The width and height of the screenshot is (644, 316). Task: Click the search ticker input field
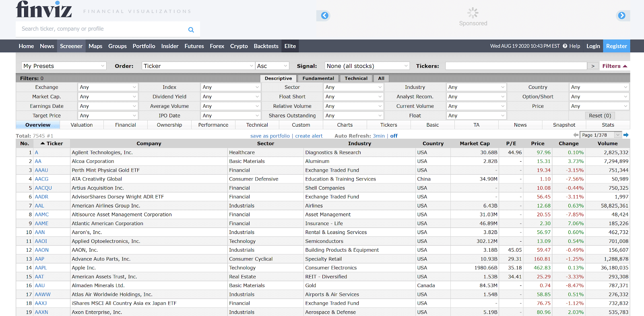click(x=103, y=29)
